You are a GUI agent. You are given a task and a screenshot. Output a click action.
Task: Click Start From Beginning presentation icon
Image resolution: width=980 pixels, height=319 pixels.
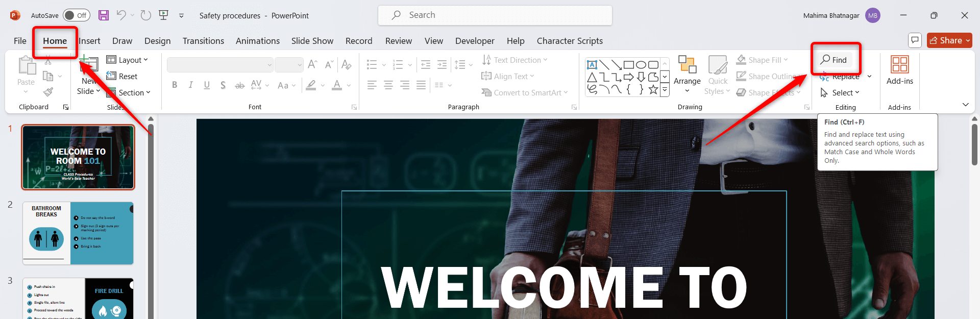pos(164,15)
